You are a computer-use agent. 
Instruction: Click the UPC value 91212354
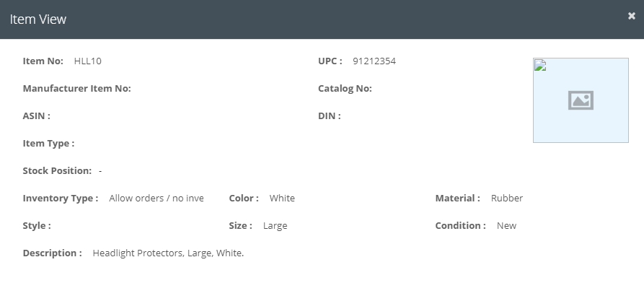pos(374,61)
